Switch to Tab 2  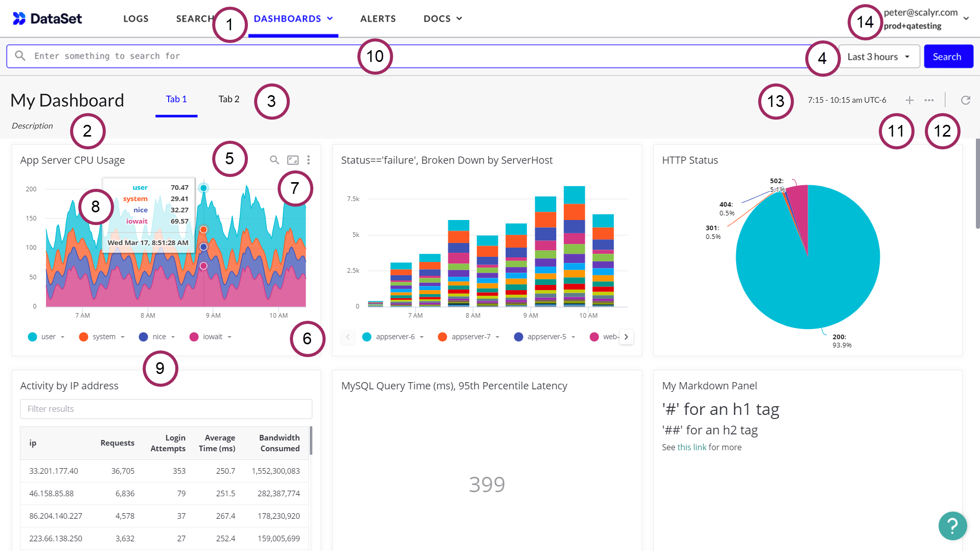click(229, 99)
